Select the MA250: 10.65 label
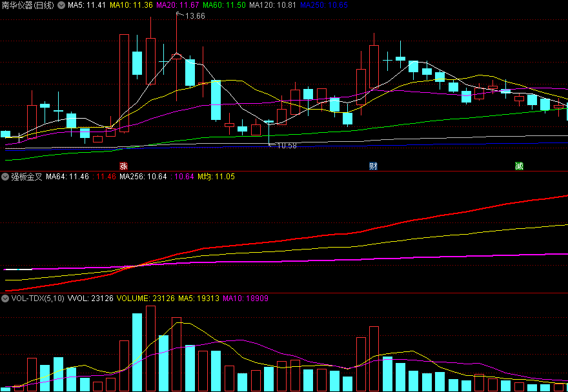 click(324, 5)
